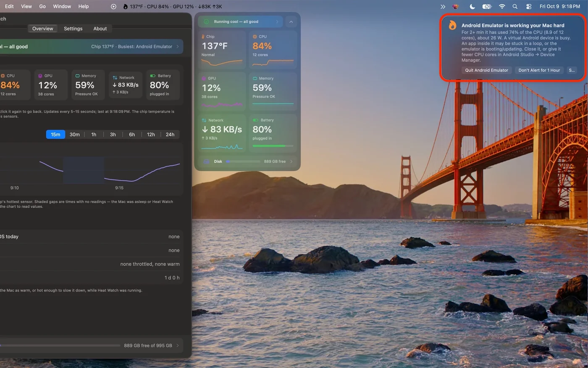Click the Disk drive icon in the popover
This screenshot has height=368, width=588.
[x=207, y=161]
